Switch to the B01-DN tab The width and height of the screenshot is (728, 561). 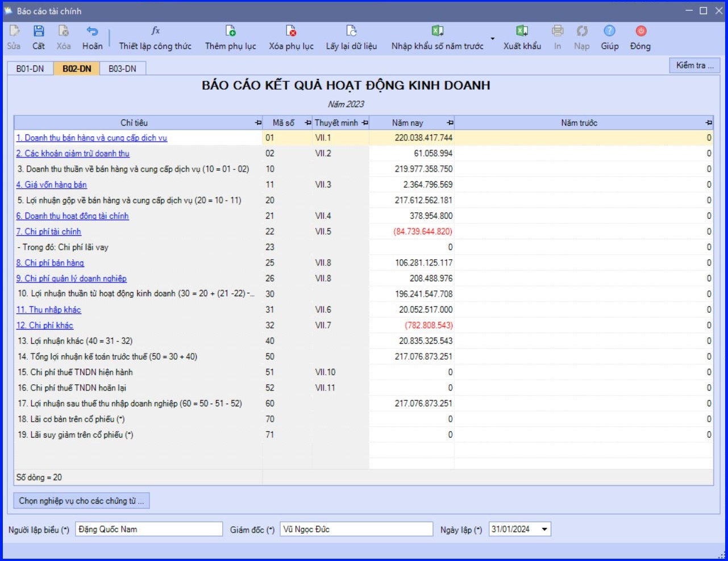30,69
